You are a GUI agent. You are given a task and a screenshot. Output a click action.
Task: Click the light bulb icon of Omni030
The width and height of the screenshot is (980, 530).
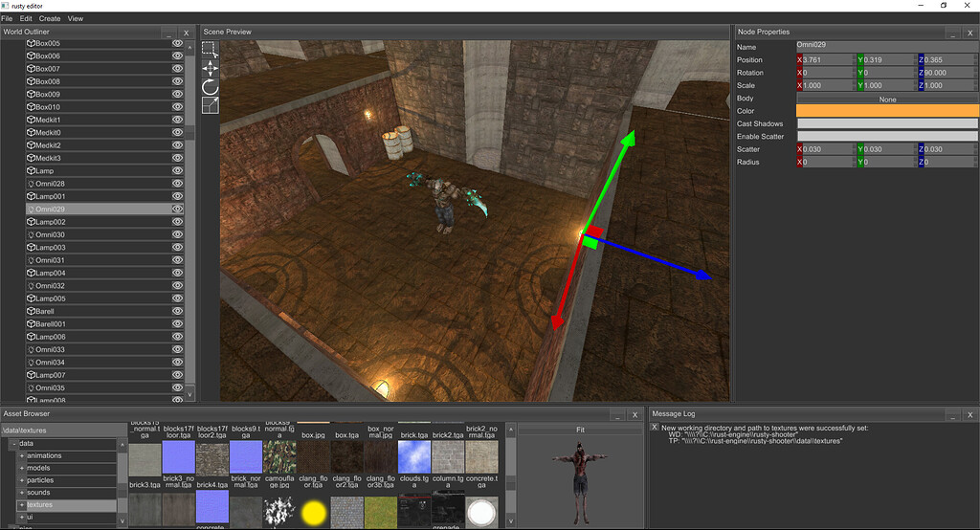click(31, 234)
